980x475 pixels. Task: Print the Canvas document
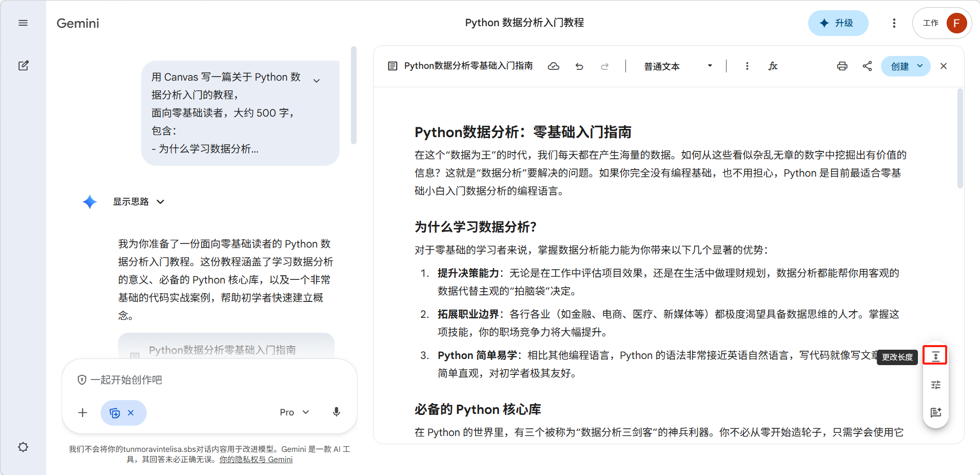(842, 66)
